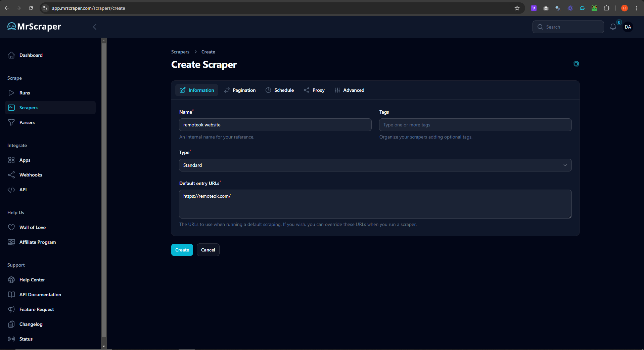Click the Webhooks share icon
644x350 pixels.
(x=11, y=175)
